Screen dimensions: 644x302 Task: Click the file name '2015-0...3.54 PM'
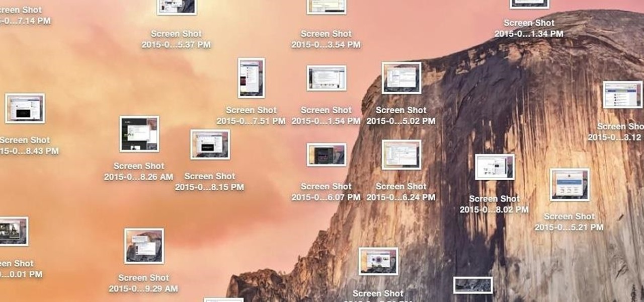click(x=326, y=45)
